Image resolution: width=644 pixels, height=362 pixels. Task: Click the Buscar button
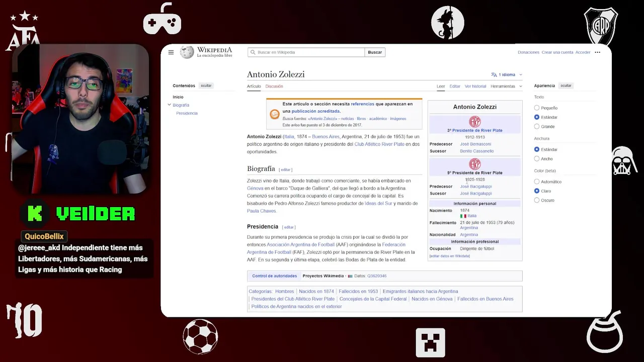click(375, 52)
